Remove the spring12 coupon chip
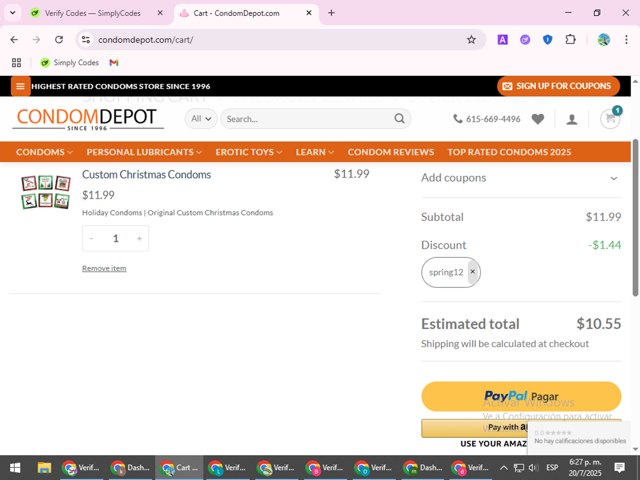 [473, 271]
